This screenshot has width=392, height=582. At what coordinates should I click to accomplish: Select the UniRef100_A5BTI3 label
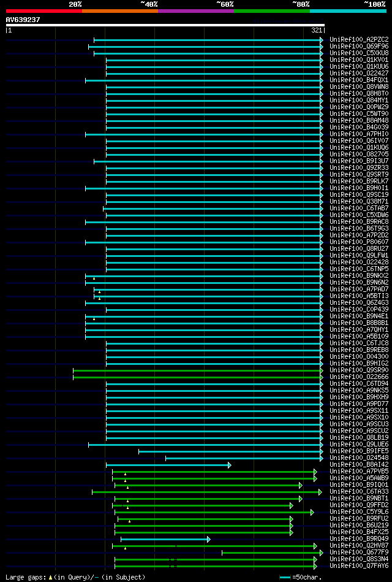(x=359, y=296)
